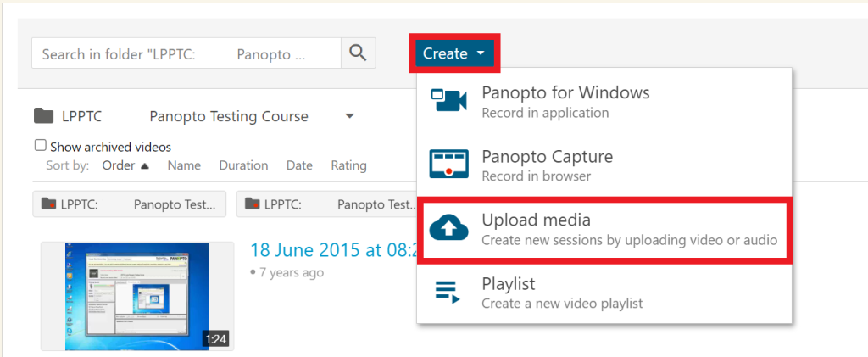Open first LPPTC Panopto Test subfolder button
868x357 pixels.
[130, 204]
